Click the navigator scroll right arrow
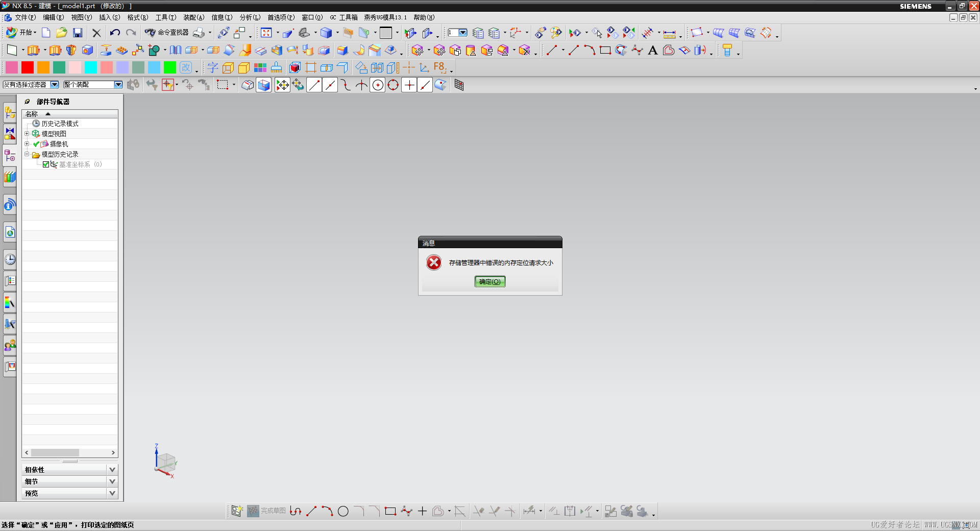 click(x=113, y=453)
